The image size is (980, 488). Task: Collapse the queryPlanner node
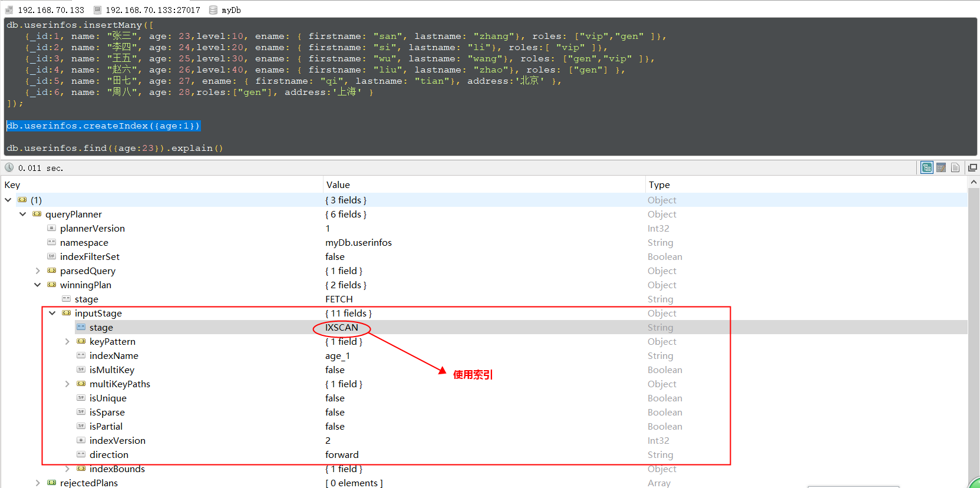(x=23, y=214)
